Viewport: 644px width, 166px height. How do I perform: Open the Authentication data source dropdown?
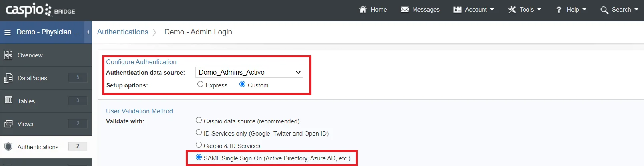pos(249,72)
